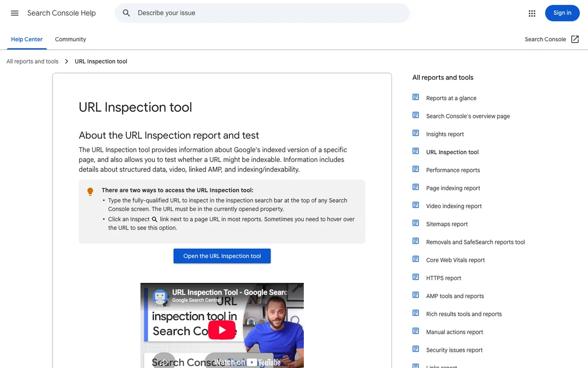Click the document icon beside Search Console's overview page
The width and height of the screenshot is (588, 368).
pos(416,115)
